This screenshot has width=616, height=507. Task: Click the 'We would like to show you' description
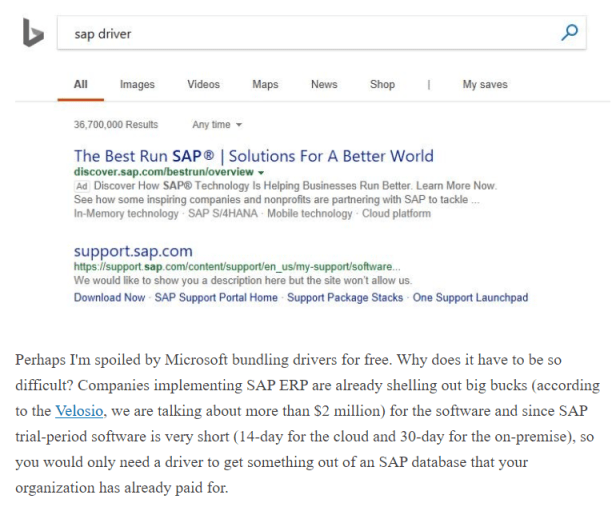(243, 281)
